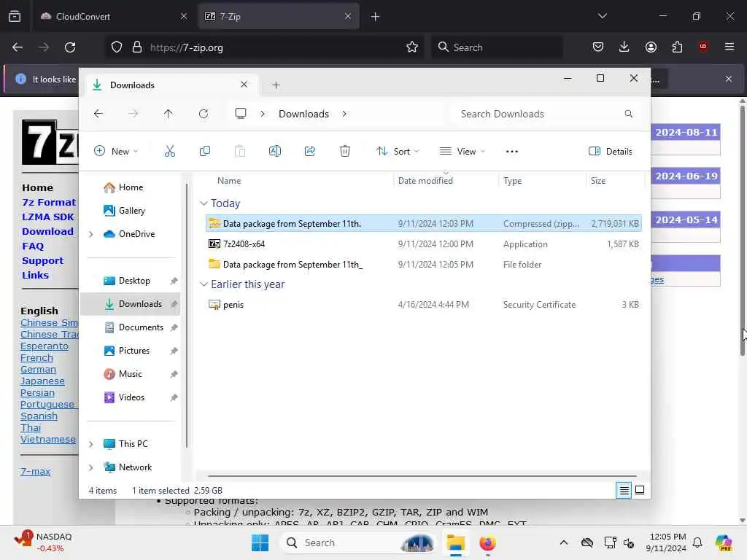Show hidden tray icons with the chevron
Viewport: 747px width, 560px height.
(564, 542)
